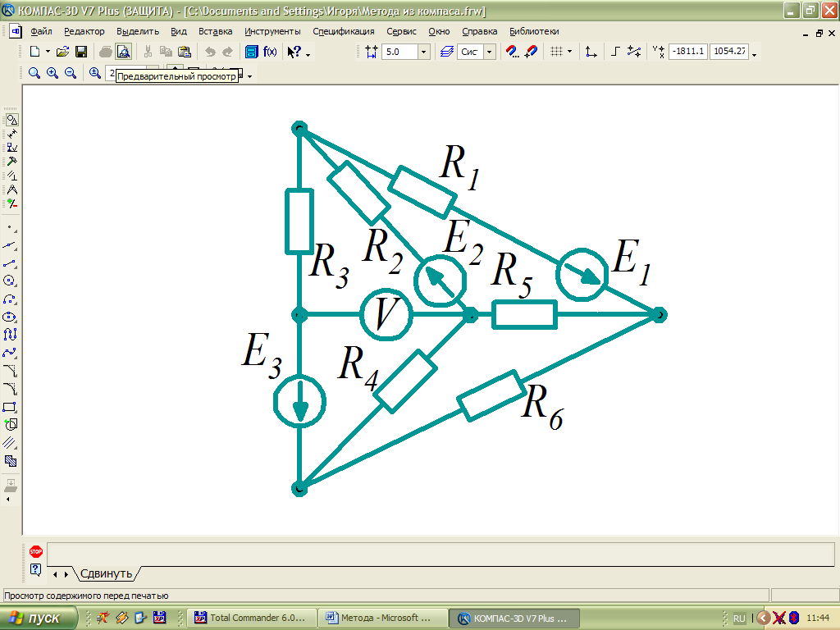Image resolution: width=840 pixels, height=630 pixels.
Task: Switch to Editing hammer icon panel in sidebar
Action: click(11, 162)
